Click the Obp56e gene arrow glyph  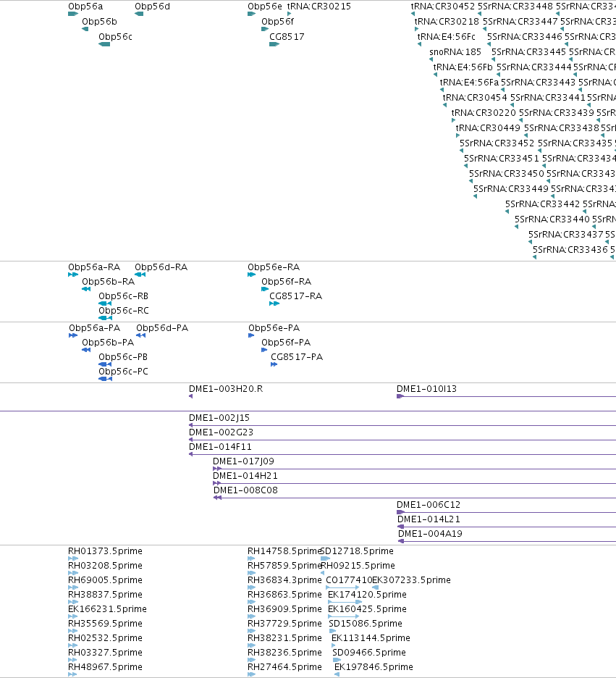pos(251,14)
